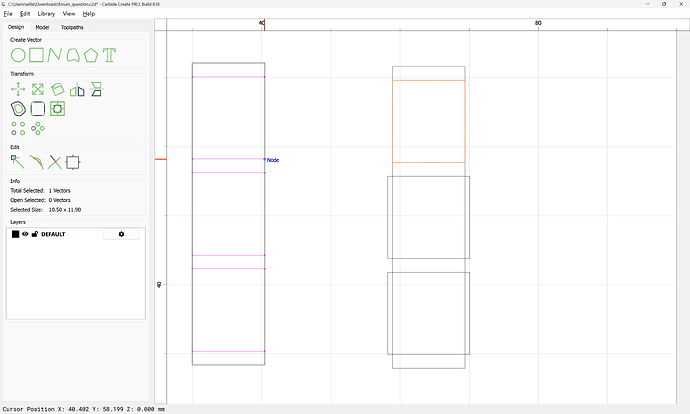Select the Circle vector tool
Image resolution: width=690 pixels, height=414 pixels.
[x=18, y=55]
